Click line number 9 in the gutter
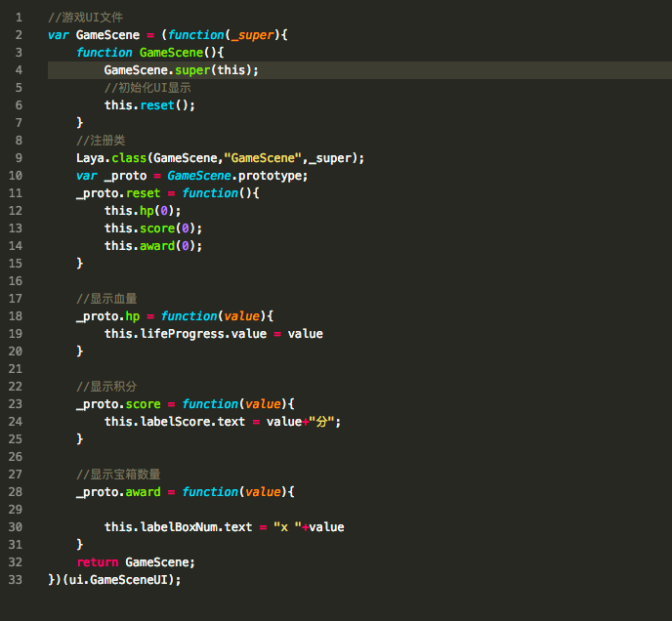 (19, 158)
